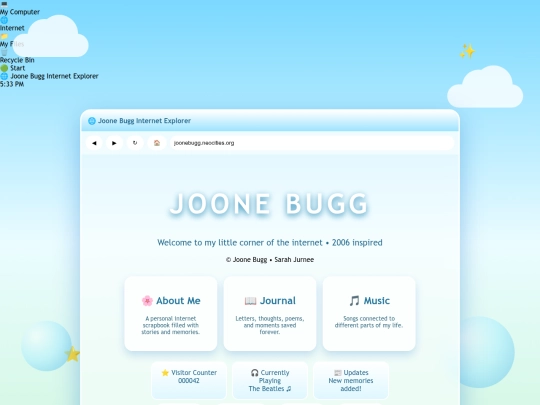The height and width of the screenshot is (405, 540).
Task: Open the Music card
Action: click(x=369, y=314)
